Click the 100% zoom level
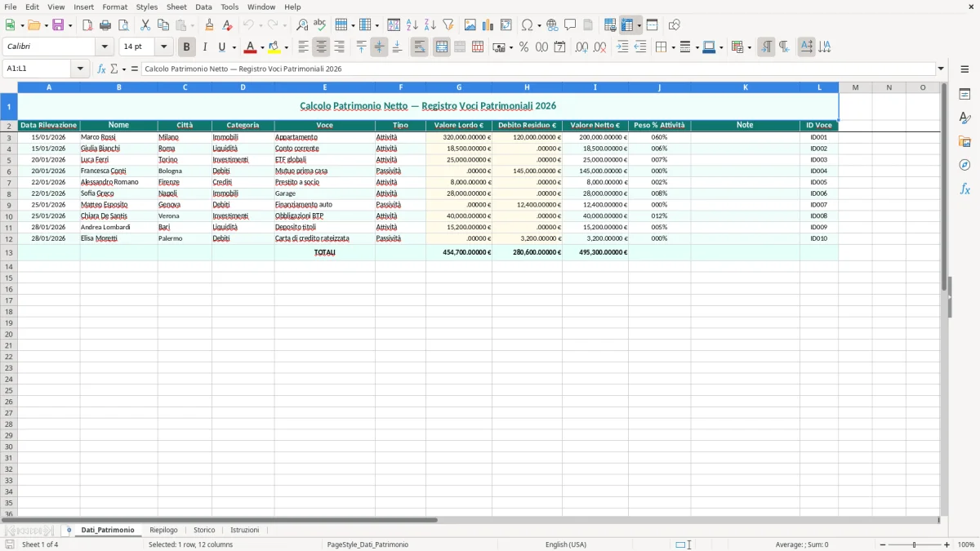This screenshot has height=551, width=980. pos(965,544)
